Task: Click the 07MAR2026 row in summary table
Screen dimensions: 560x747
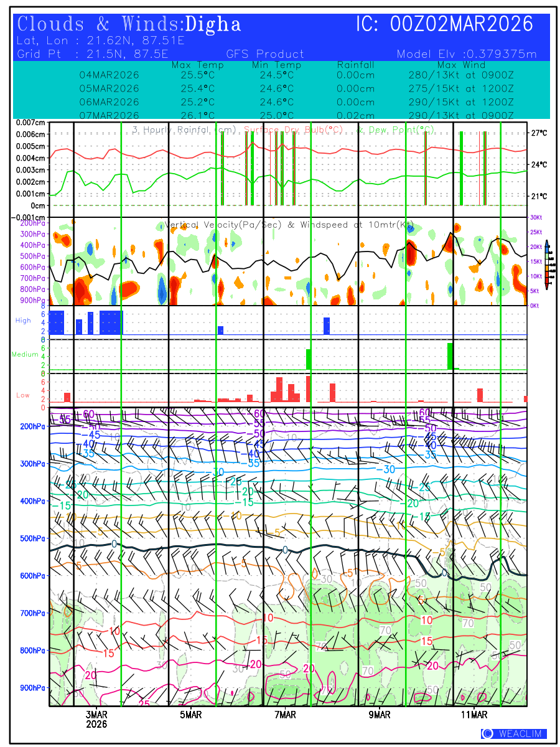Action: click(x=109, y=115)
